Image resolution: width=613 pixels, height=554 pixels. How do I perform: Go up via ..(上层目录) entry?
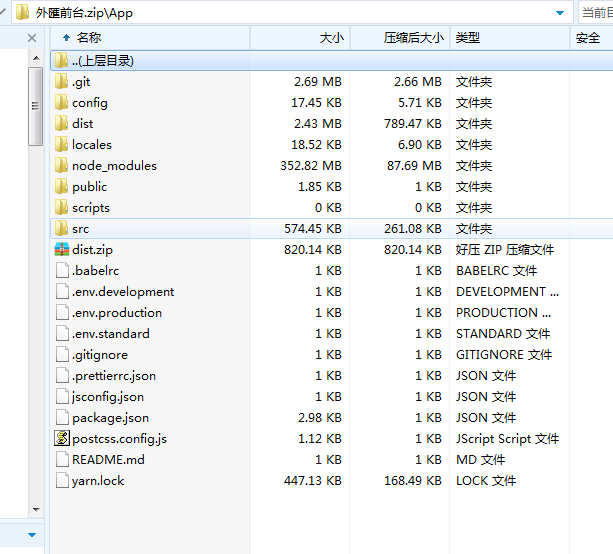pos(102,61)
